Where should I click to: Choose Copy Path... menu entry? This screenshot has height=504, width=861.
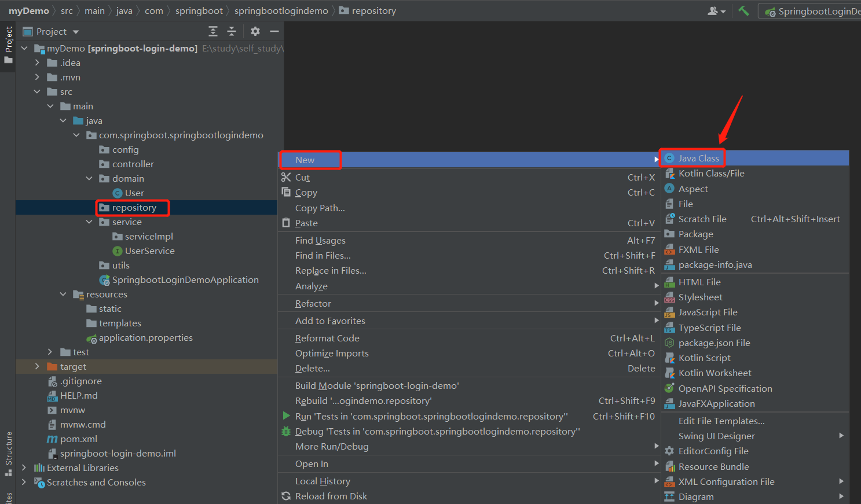coord(470,208)
